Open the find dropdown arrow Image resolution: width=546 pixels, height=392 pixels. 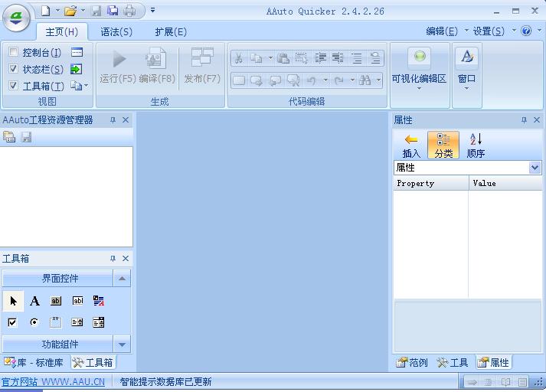pyautogui.click(x=378, y=80)
